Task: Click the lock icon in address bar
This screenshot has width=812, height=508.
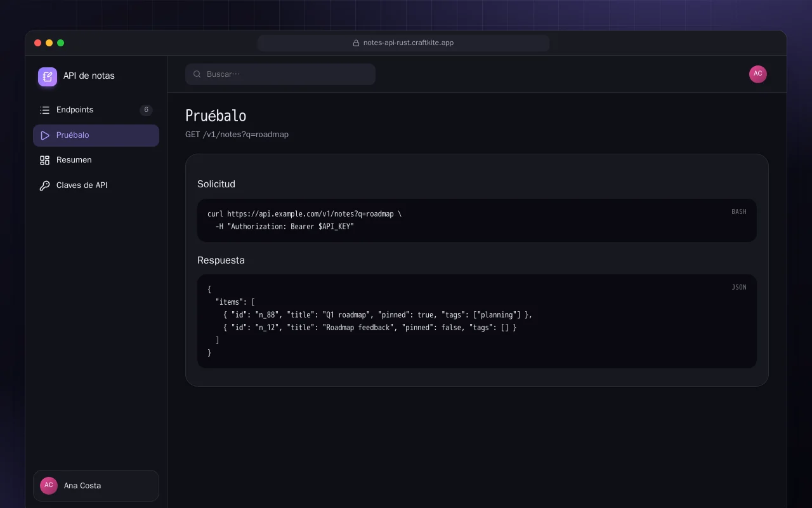Action: point(357,43)
